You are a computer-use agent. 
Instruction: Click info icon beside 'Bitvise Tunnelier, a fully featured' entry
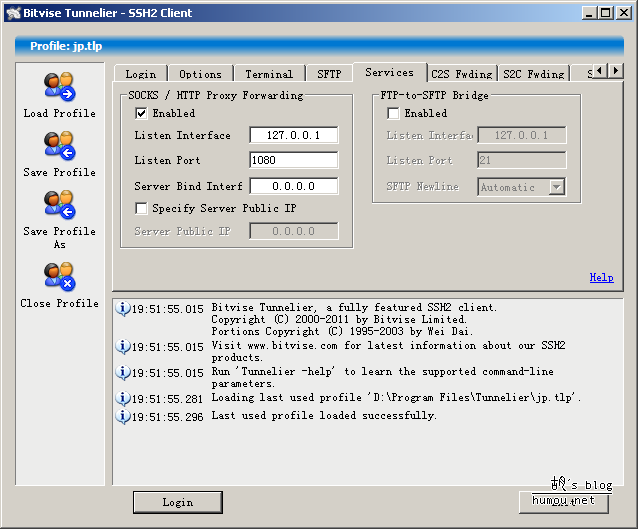(122, 308)
